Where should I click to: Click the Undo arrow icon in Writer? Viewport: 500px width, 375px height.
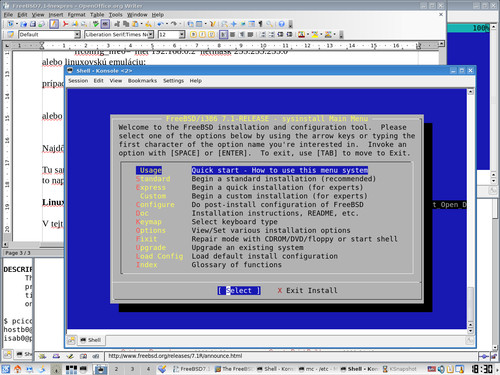click(161, 24)
